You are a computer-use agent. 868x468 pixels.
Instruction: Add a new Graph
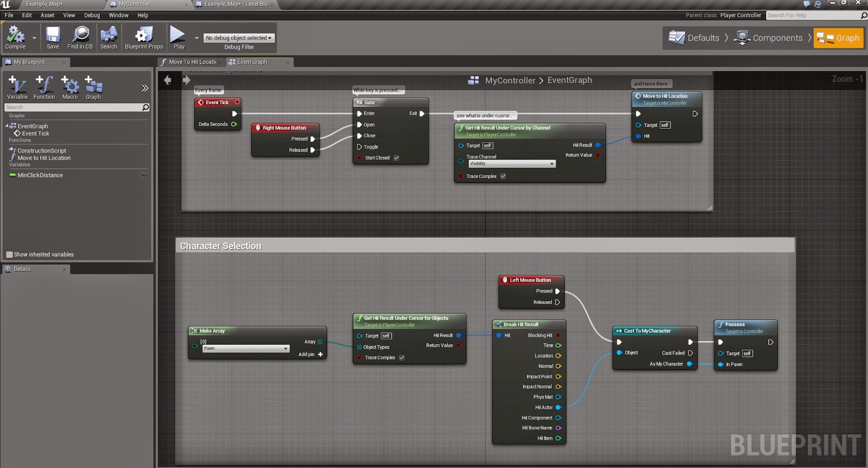pos(93,87)
